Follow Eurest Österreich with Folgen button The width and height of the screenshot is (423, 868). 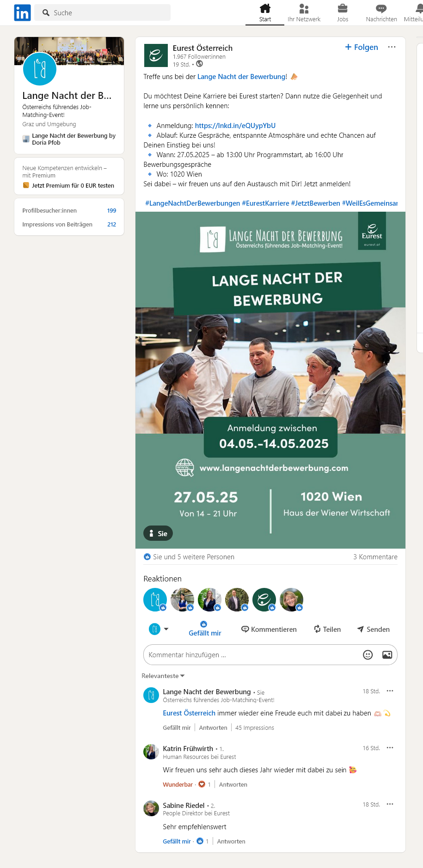click(x=362, y=47)
